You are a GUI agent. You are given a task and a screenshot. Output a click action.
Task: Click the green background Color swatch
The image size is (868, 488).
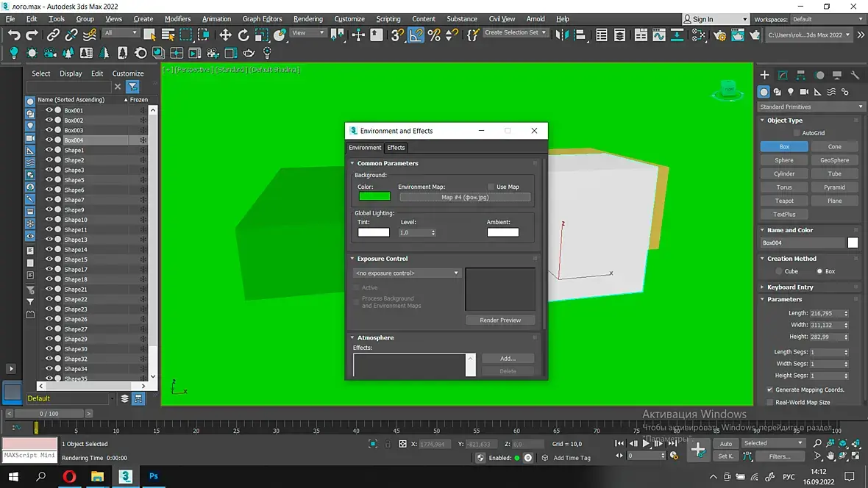[x=374, y=196]
